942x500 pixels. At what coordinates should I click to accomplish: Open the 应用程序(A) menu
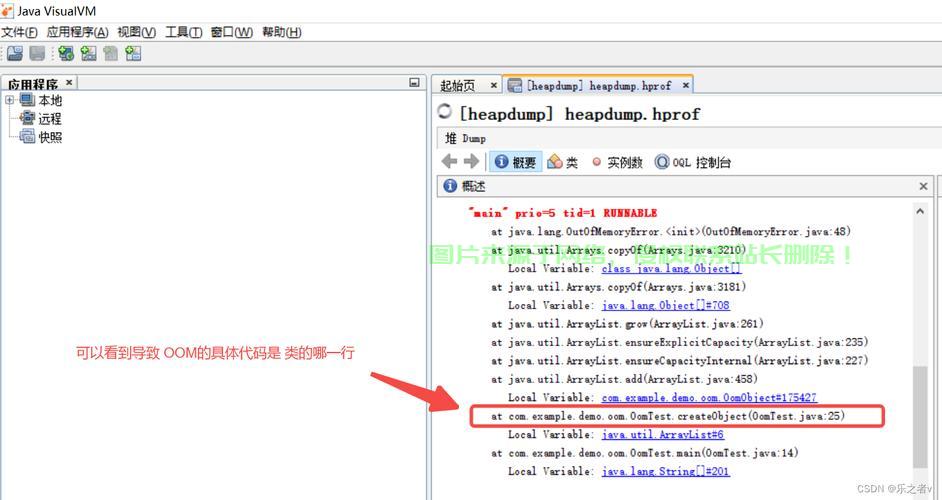click(x=77, y=32)
